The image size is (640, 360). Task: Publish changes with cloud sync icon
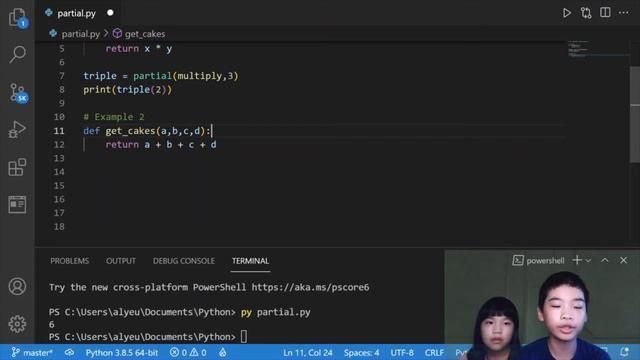click(x=69, y=352)
